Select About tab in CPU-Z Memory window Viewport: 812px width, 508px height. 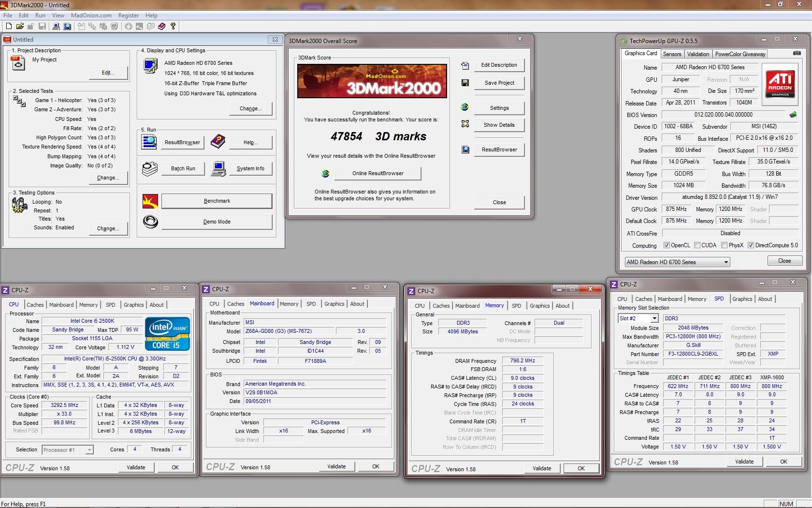click(562, 306)
